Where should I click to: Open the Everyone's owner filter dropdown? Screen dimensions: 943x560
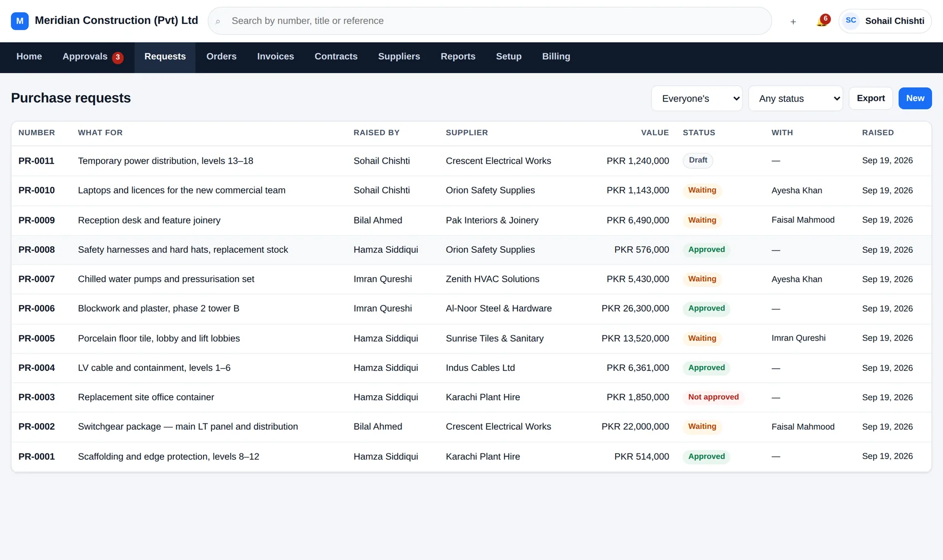click(x=697, y=99)
